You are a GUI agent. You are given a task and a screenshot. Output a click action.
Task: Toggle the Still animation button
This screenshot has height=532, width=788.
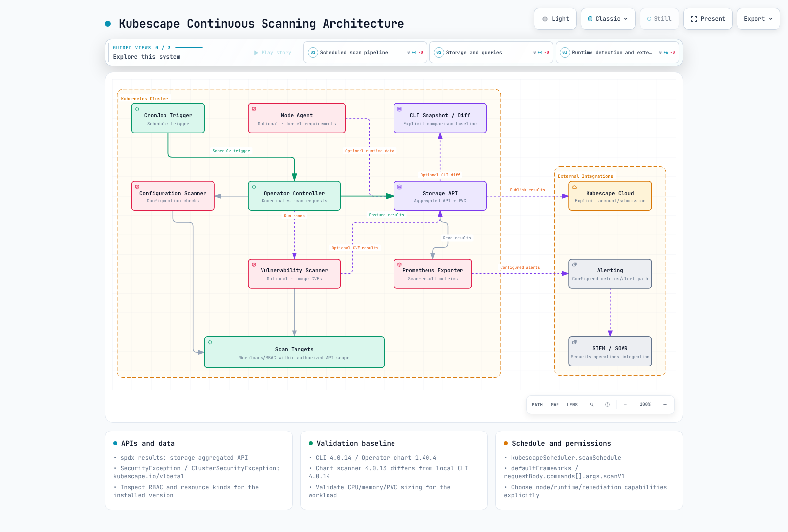click(659, 19)
